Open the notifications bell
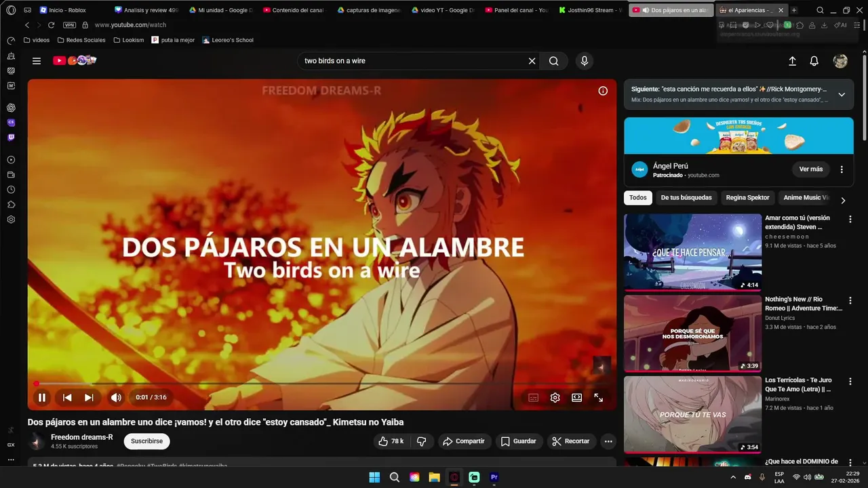 [x=814, y=61]
